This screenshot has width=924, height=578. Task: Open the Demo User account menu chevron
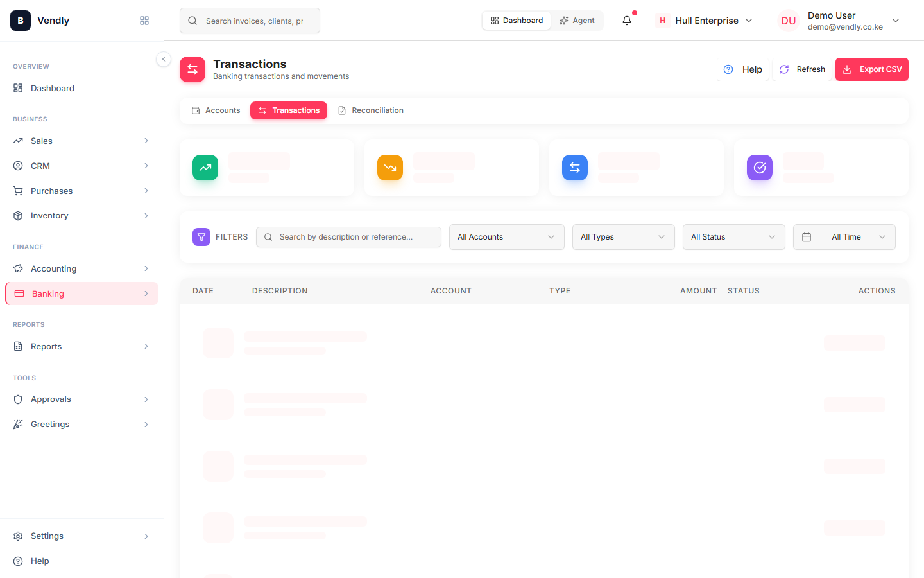[x=896, y=21]
